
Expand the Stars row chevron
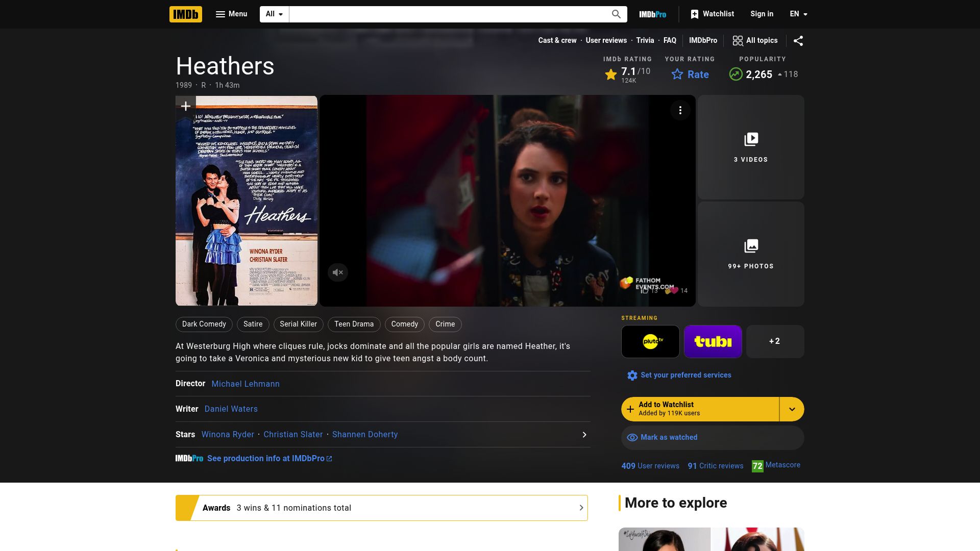point(584,435)
